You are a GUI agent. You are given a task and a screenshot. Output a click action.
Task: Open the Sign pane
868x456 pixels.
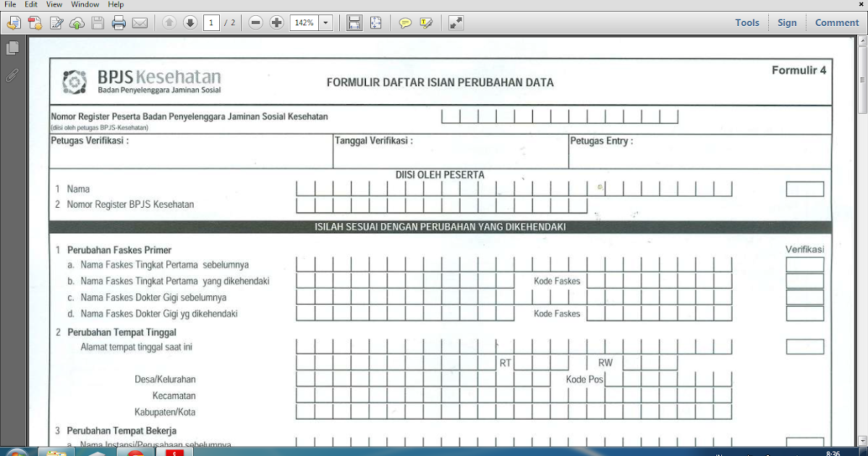coord(787,22)
